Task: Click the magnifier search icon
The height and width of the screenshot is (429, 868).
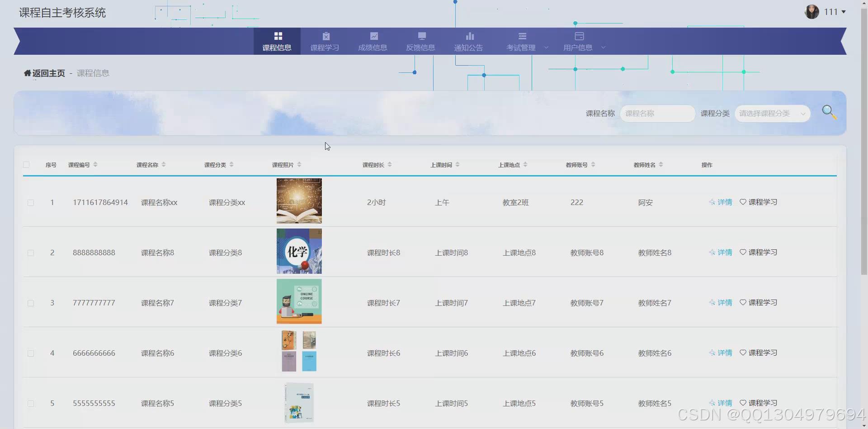Action: (x=829, y=112)
